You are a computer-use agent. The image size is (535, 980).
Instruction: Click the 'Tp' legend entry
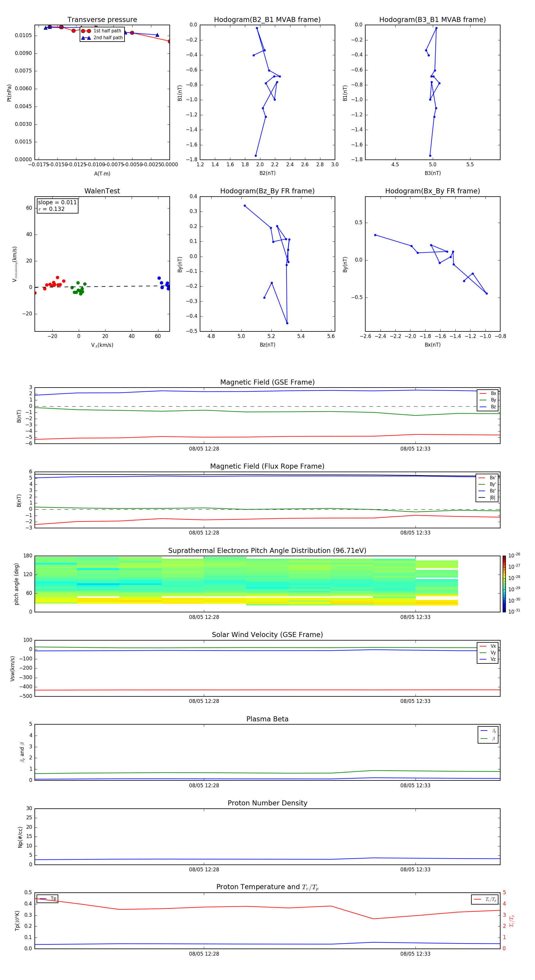click(x=47, y=899)
